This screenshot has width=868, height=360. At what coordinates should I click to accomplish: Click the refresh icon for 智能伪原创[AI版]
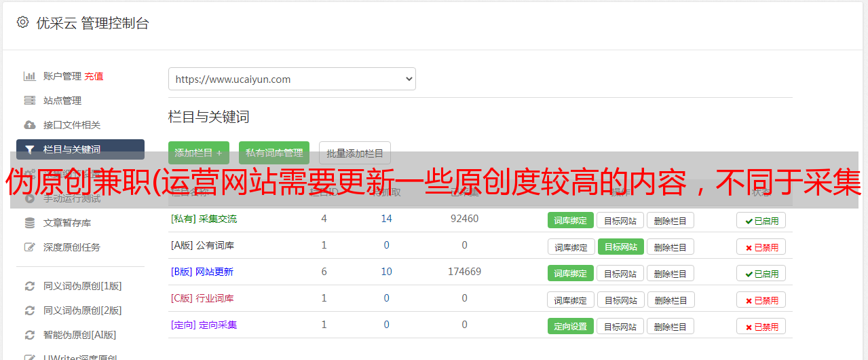pyautogui.click(x=30, y=335)
